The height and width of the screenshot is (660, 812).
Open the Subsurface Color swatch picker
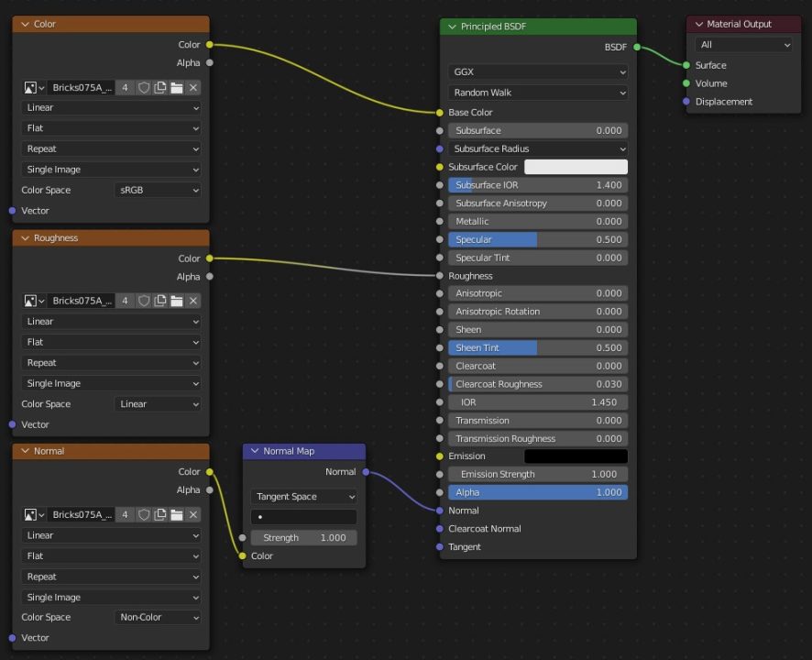[576, 166]
